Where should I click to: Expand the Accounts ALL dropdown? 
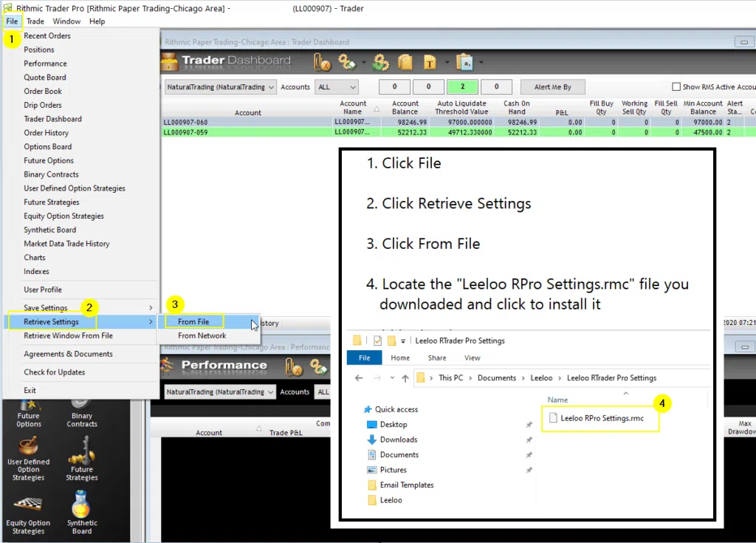[x=337, y=87]
